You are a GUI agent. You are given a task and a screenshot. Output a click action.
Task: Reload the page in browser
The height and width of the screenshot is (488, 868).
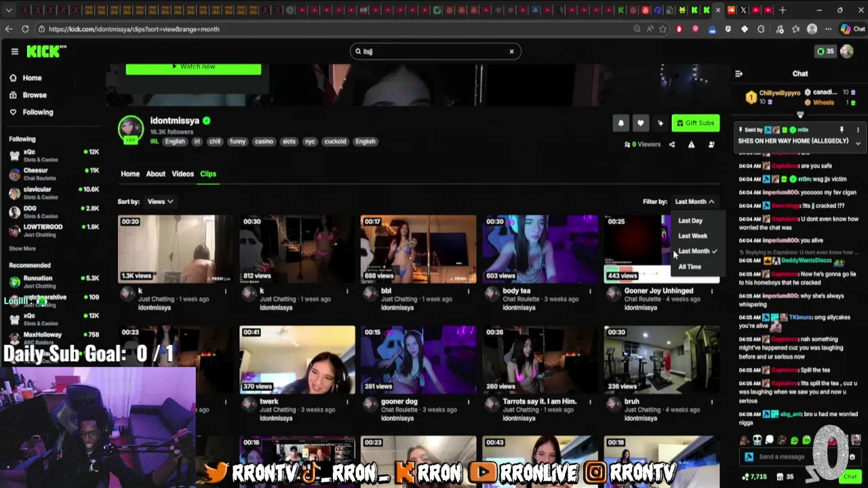(25, 29)
